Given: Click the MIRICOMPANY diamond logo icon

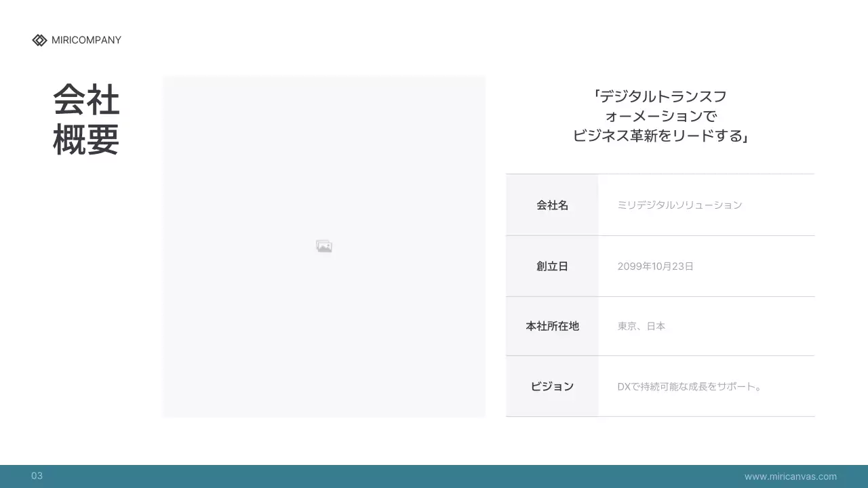Looking at the screenshot, I should [x=39, y=40].
